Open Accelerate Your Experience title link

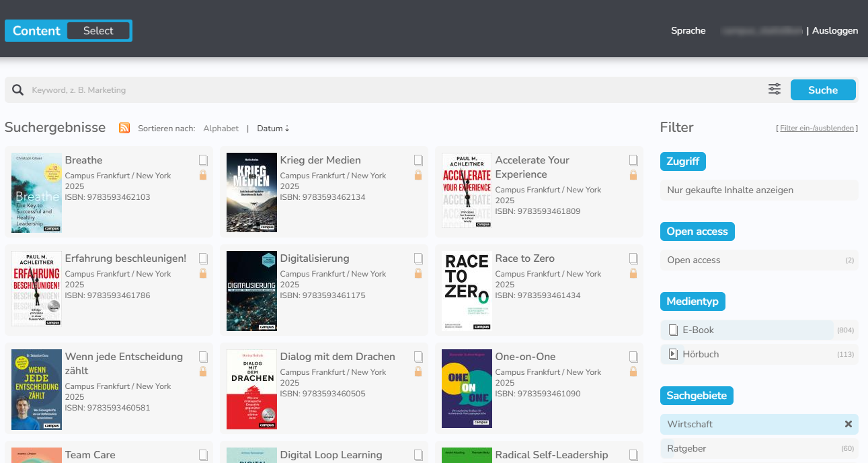pos(532,167)
